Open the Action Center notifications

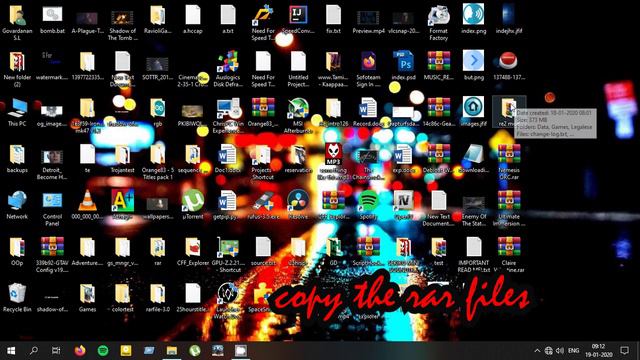[624, 351]
